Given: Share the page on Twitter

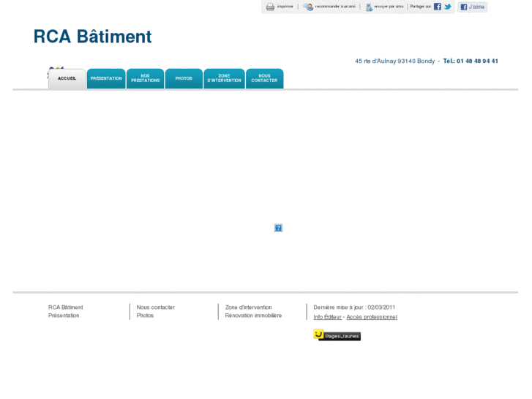Looking at the screenshot, I should 448,7.
